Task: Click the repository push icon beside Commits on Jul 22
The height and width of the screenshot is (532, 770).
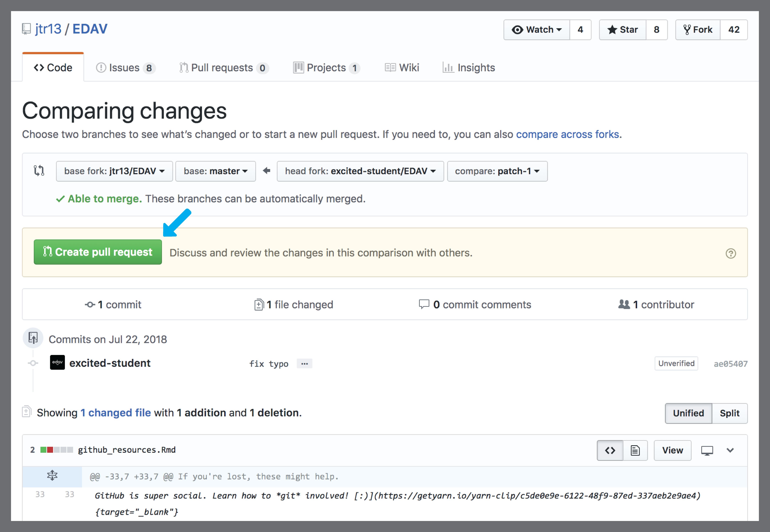Action: click(33, 338)
